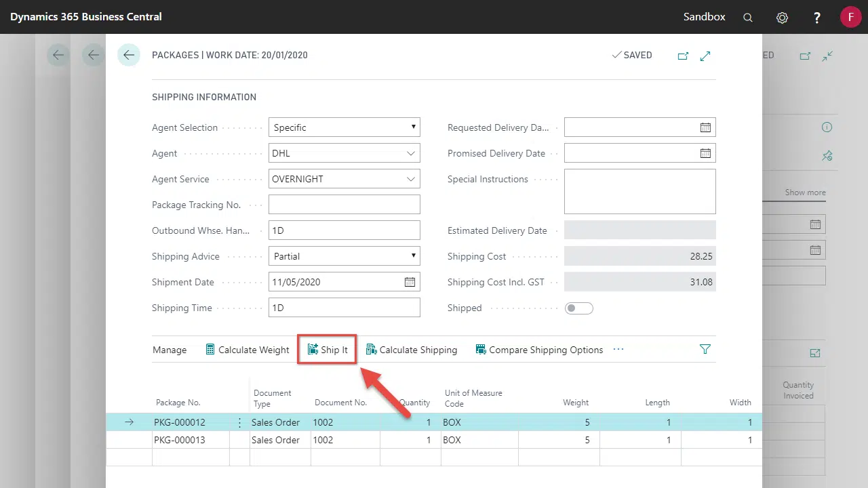Click the help question mark icon
Viewport: 868px width, 488px height.
817,18
